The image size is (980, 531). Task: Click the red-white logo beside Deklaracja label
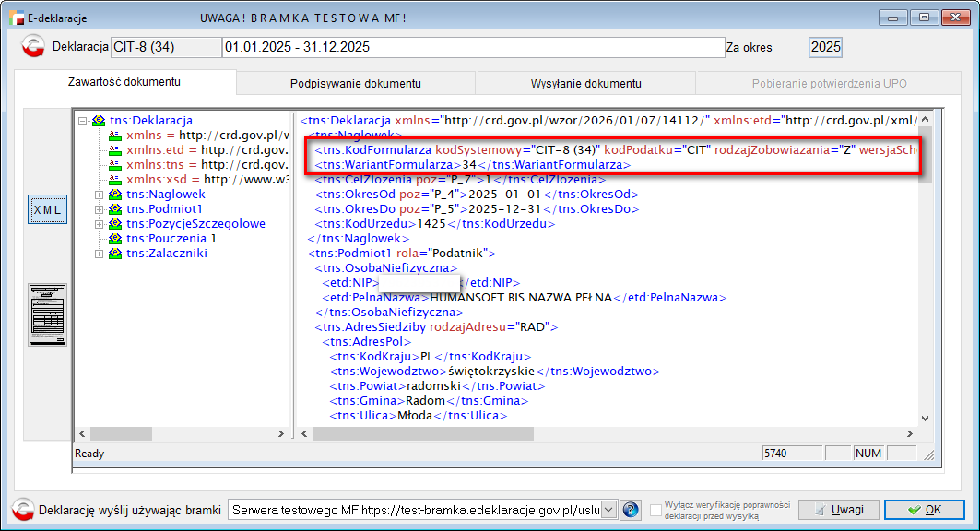coord(34,47)
